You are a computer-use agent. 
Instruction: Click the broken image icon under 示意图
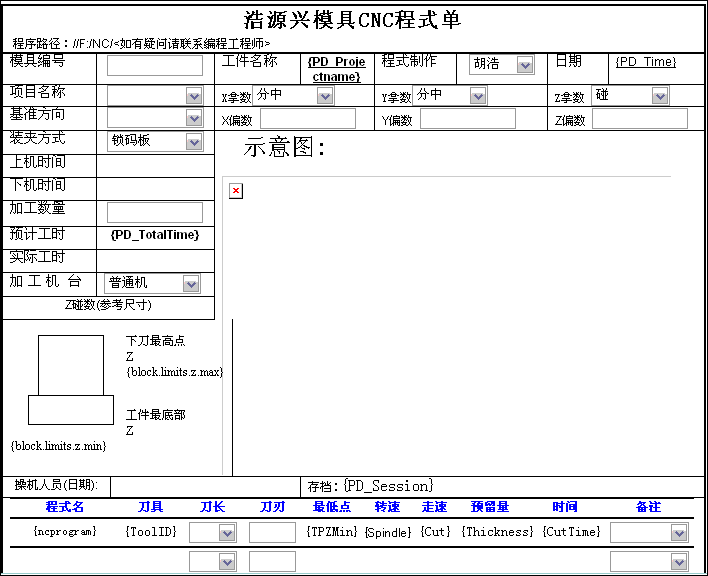pos(236,191)
